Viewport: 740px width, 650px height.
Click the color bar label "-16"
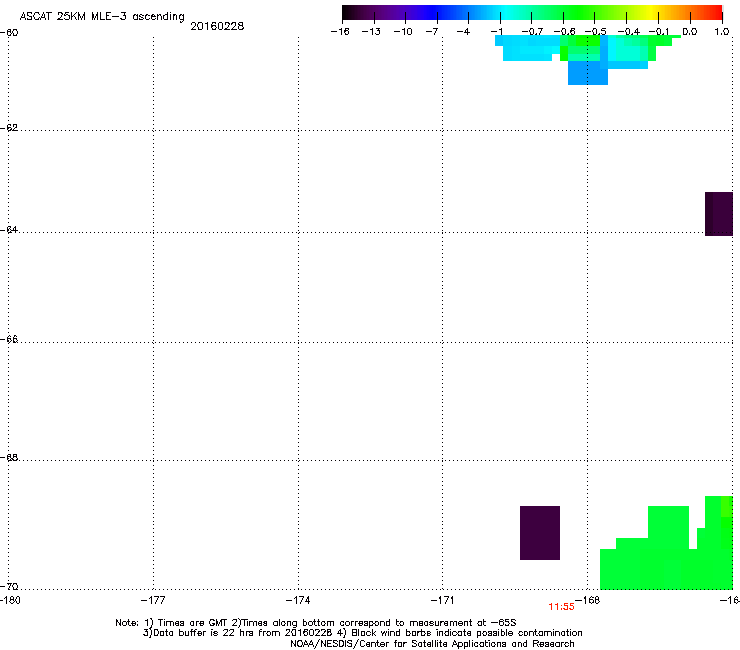pos(340,32)
